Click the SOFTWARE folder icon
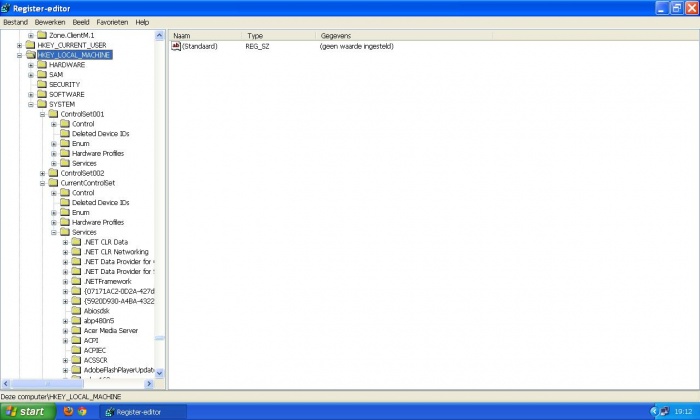The image size is (700, 420). pyautogui.click(x=42, y=94)
